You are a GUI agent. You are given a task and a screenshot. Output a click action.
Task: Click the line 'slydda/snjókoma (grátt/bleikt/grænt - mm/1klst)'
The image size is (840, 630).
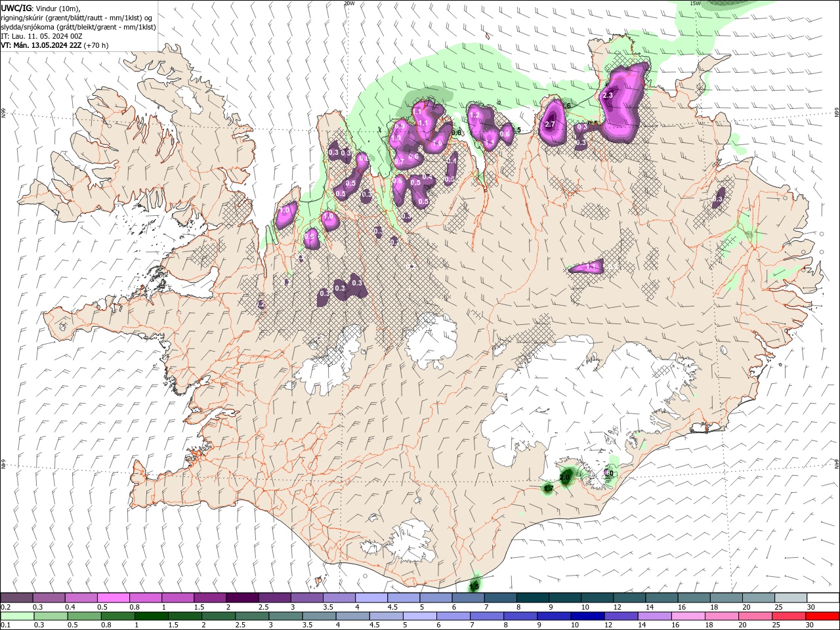point(78,28)
